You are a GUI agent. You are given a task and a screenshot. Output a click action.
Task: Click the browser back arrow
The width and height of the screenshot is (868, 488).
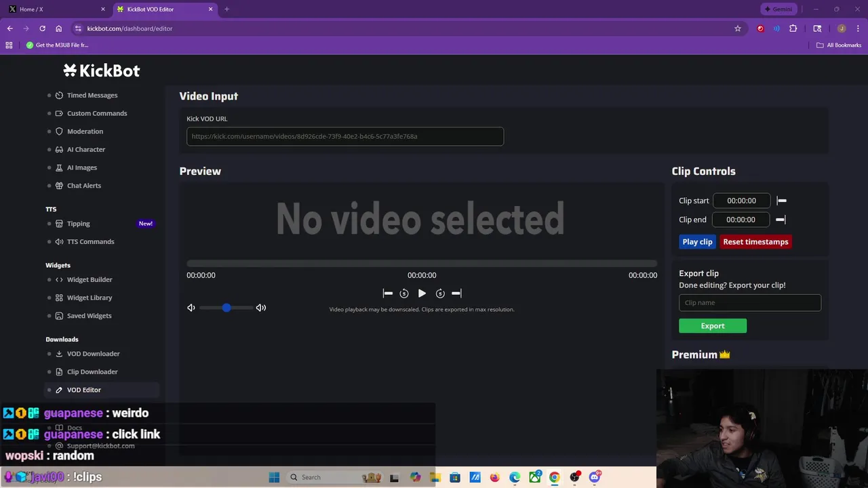coord(10,28)
